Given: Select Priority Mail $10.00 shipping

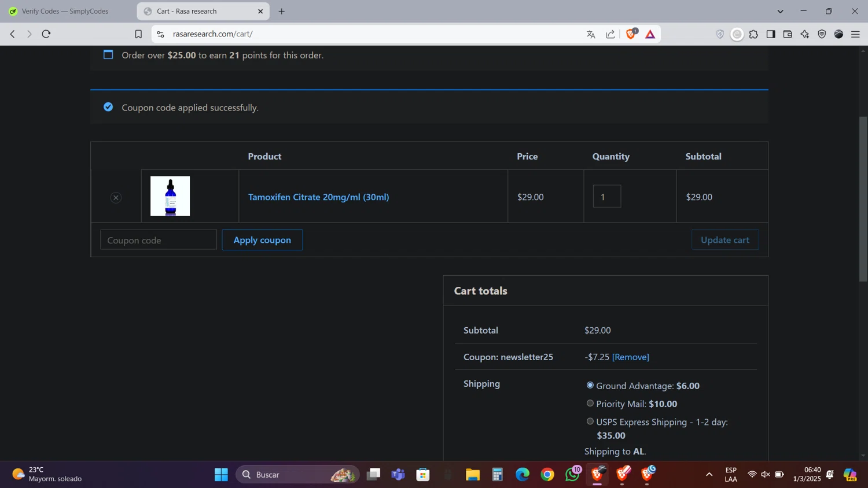Looking at the screenshot, I should click(x=590, y=403).
